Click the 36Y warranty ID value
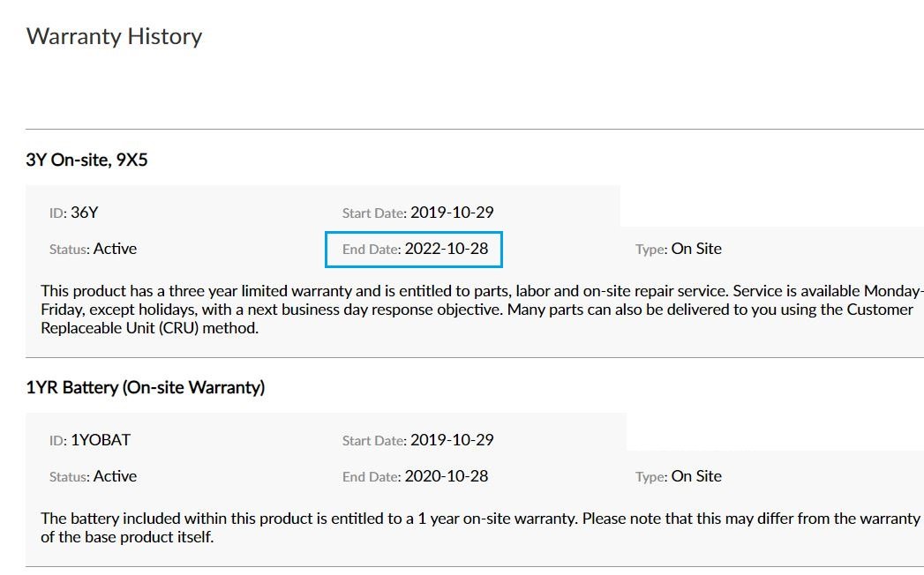The image size is (924, 575). (78, 213)
